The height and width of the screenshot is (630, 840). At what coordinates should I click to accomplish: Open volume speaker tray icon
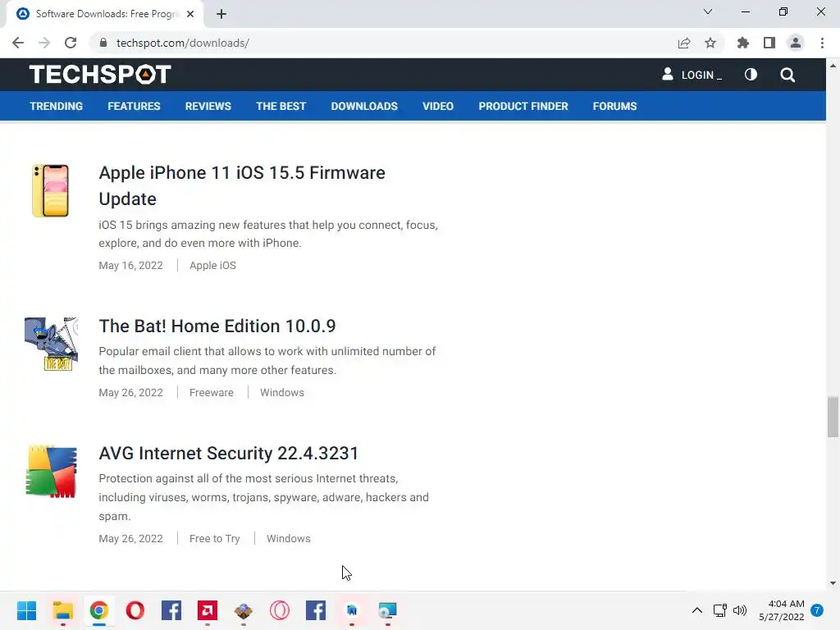(x=740, y=610)
